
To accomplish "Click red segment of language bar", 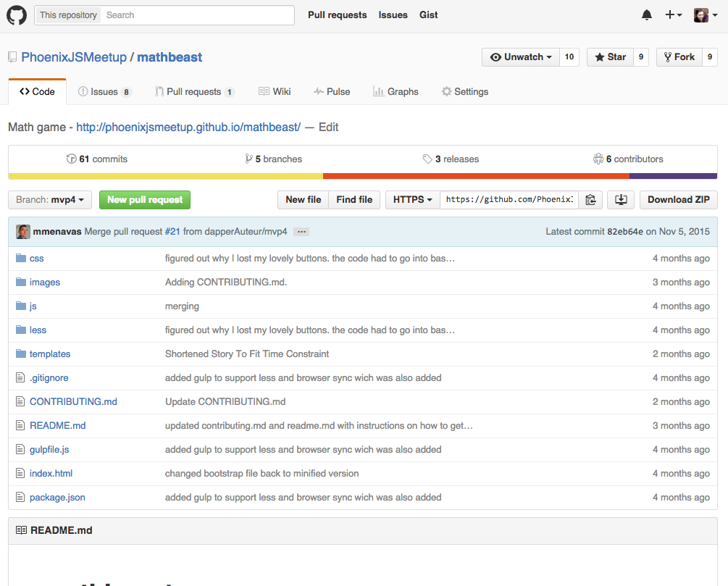I will tap(477, 176).
